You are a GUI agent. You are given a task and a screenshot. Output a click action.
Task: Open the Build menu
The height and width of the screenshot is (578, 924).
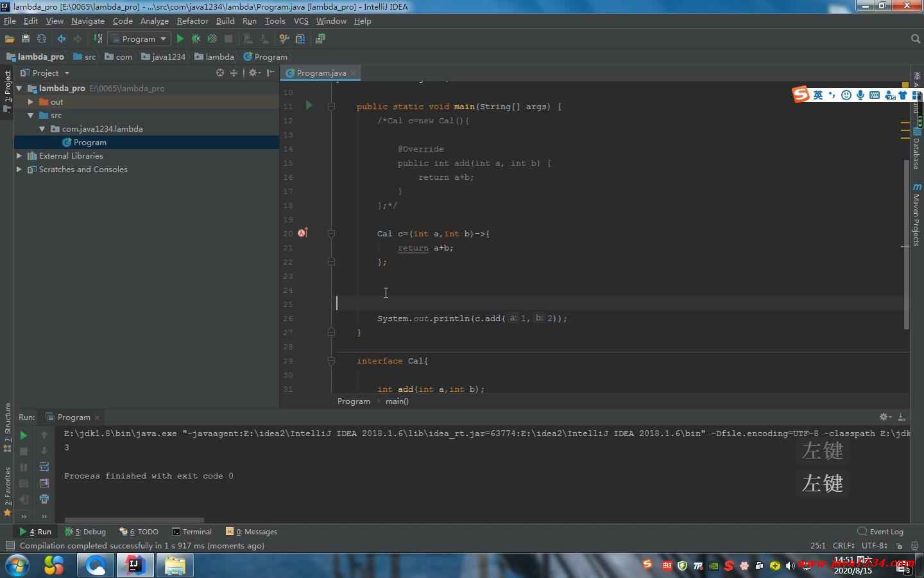[x=225, y=21]
